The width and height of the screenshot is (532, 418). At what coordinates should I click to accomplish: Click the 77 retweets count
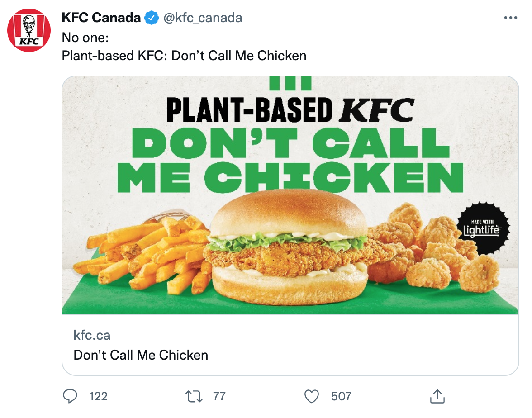pyautogui.click(x=219, y=397)
